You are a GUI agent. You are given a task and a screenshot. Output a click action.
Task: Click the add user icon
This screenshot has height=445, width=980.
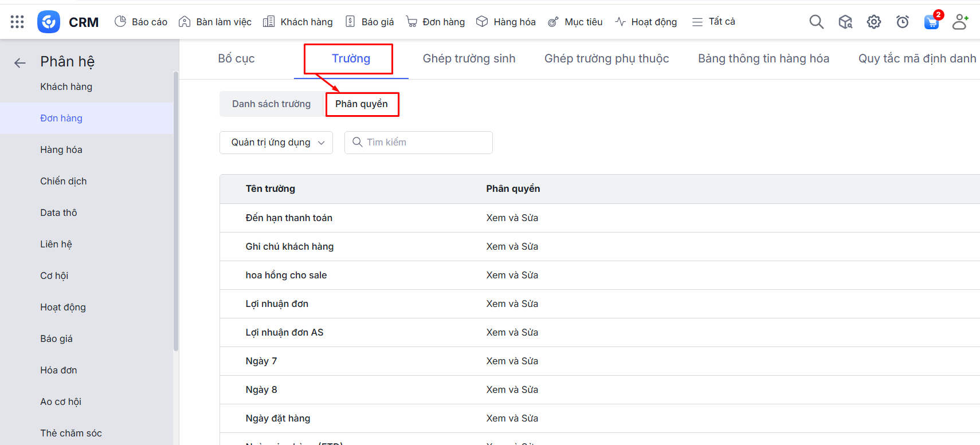pyautogui.click(x=960, y=22)
